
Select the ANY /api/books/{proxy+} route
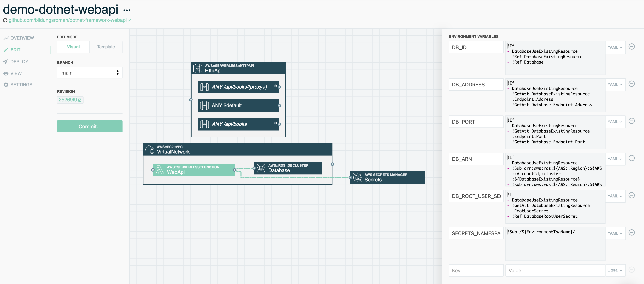tap(238, 87)
